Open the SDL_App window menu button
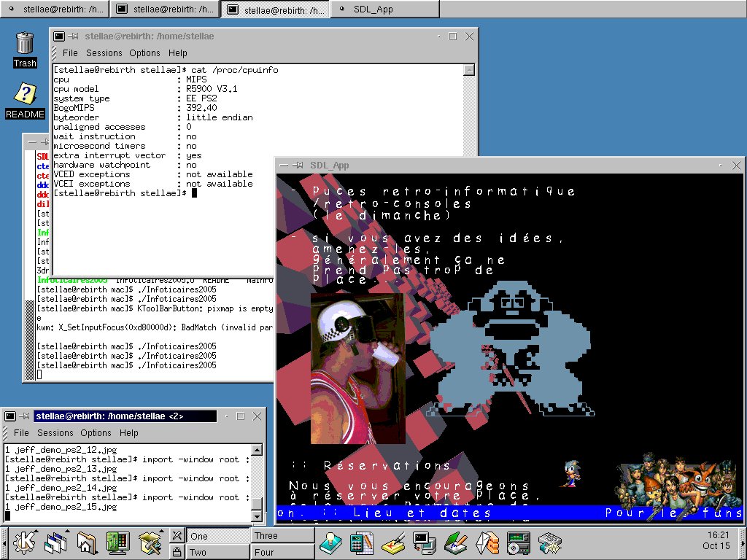The width and height of the screenshot is (747, 560). 284,166
